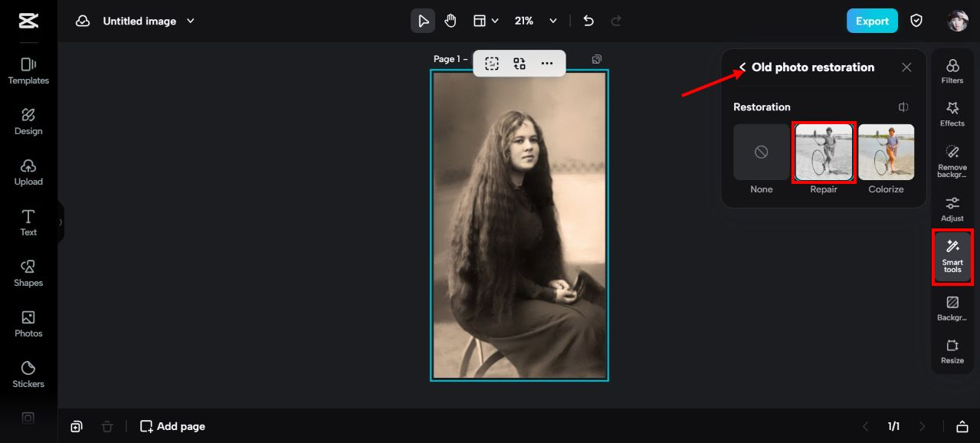Go to the next page arrow
Viewport: 980px width, 443px height.
[x=922, y=426]
